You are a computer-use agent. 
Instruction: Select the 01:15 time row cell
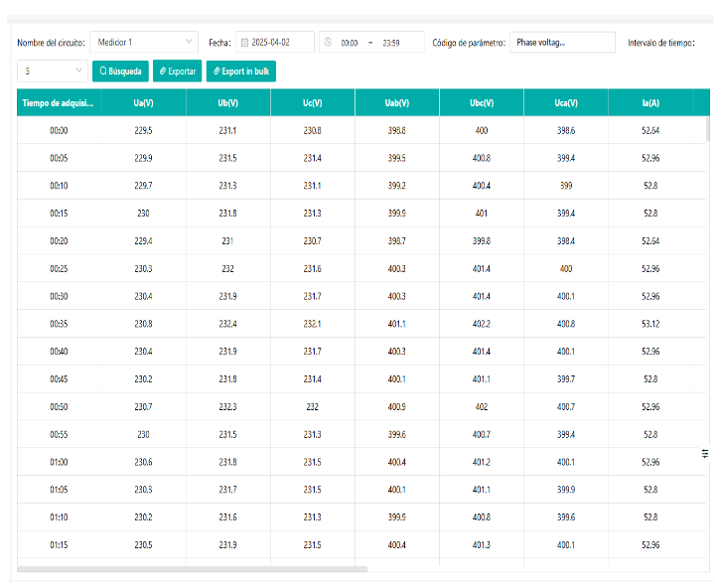(x=59, y=545)
